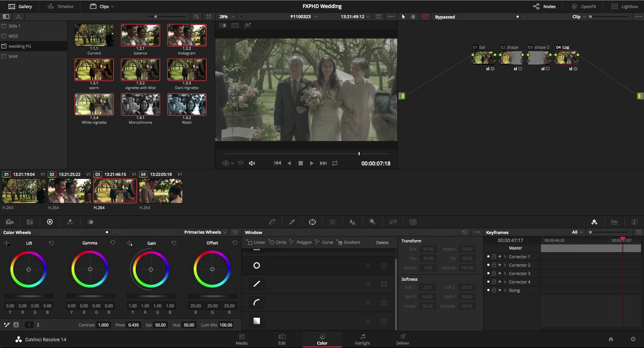Toggle the highlight wand icon in viewer
The width and height of the screenshot is (644, 348).
tap(248, 26)
